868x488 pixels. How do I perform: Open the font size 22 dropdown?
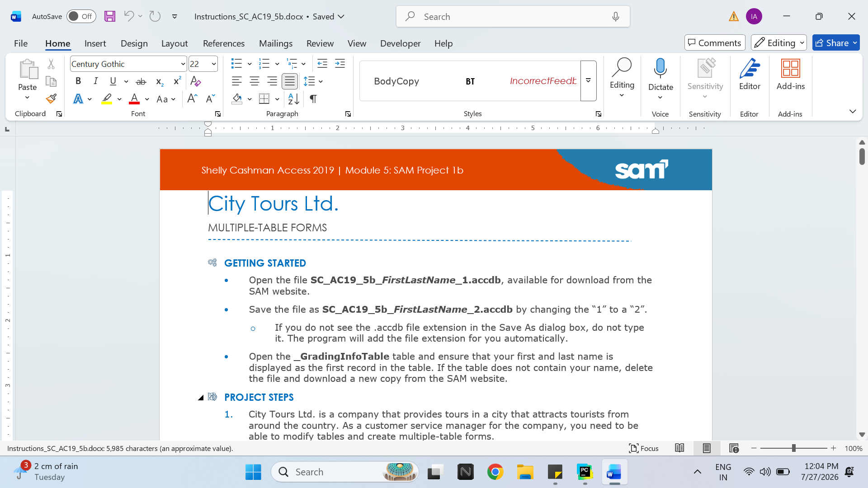point(214,64)
